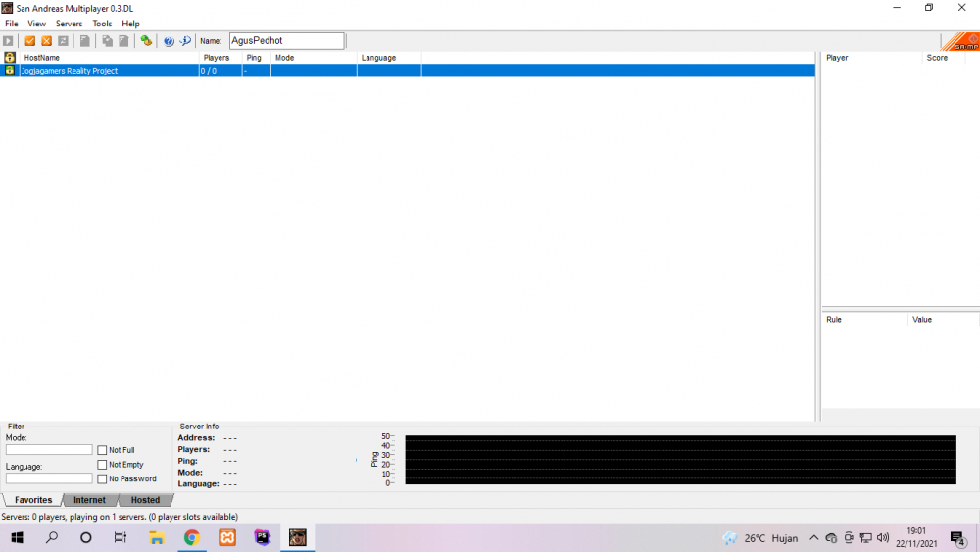Open the settings icon with the green globe
This screenshot has height=552, width=980.
pyautogui.click(x=146, y=41)
